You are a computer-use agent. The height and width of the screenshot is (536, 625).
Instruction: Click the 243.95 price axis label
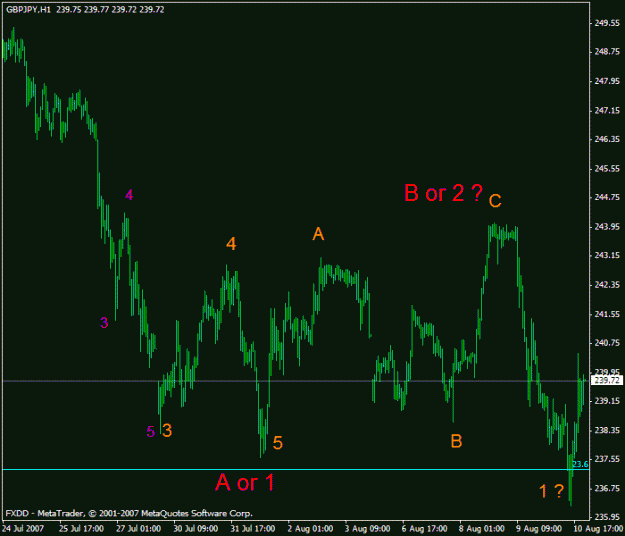point(607,227)
